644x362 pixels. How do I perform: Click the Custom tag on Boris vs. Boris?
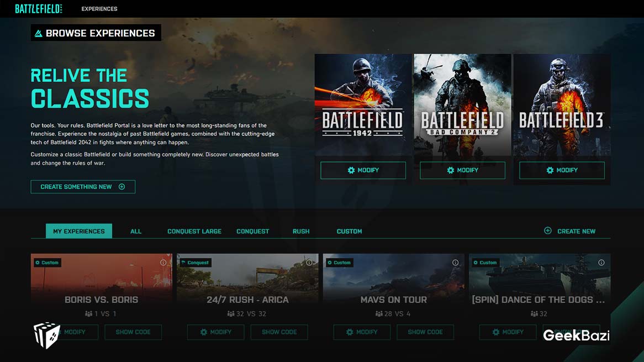tap(47, 263)
